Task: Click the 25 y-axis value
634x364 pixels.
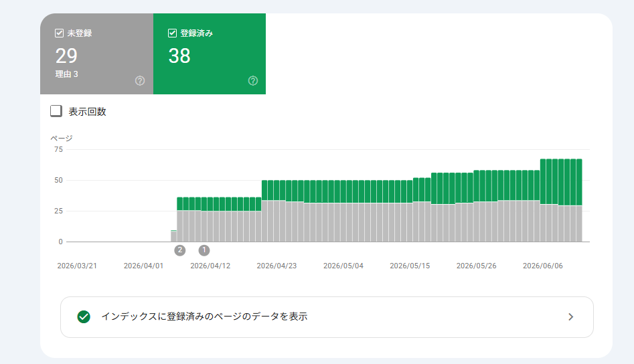Action: (59, 211)
